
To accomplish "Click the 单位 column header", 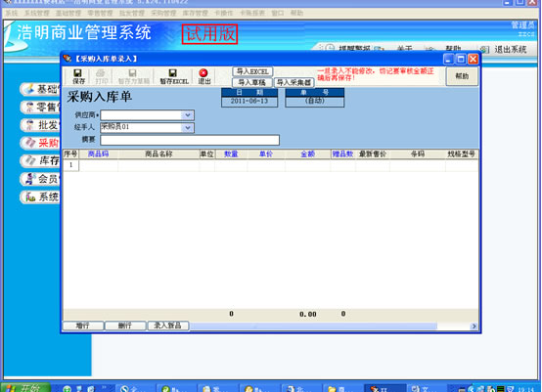I will [x=207, y=154].
